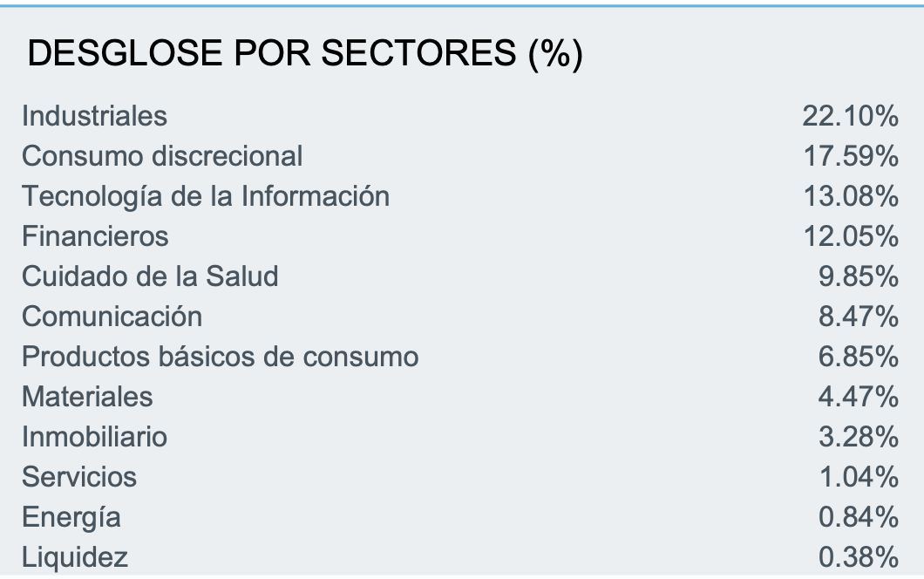The height and width of the screenshot is (579, 924).
Task: Select the Financieros sector label
Action: (95, 236)
